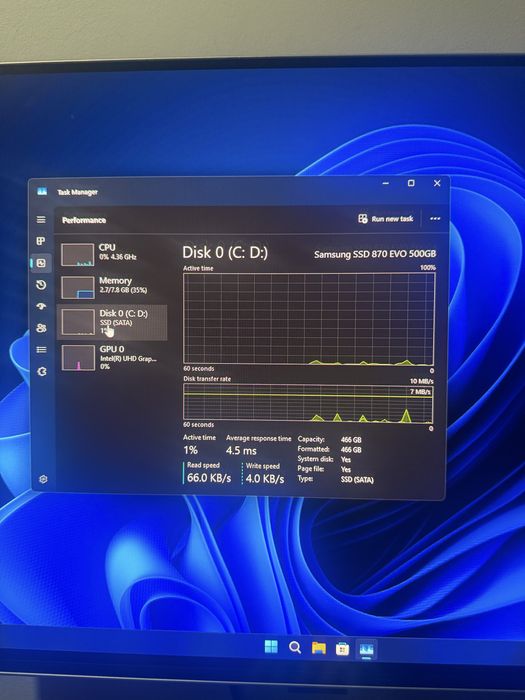Open Microsoft Store from taskbar
This screenshot has width=525, height=700.
[342, 649]
